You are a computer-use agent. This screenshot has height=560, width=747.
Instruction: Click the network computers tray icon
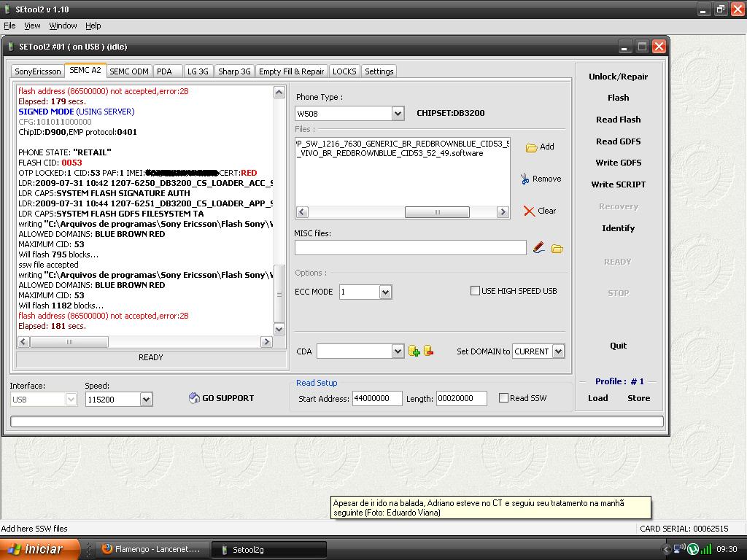click(678, 549)
